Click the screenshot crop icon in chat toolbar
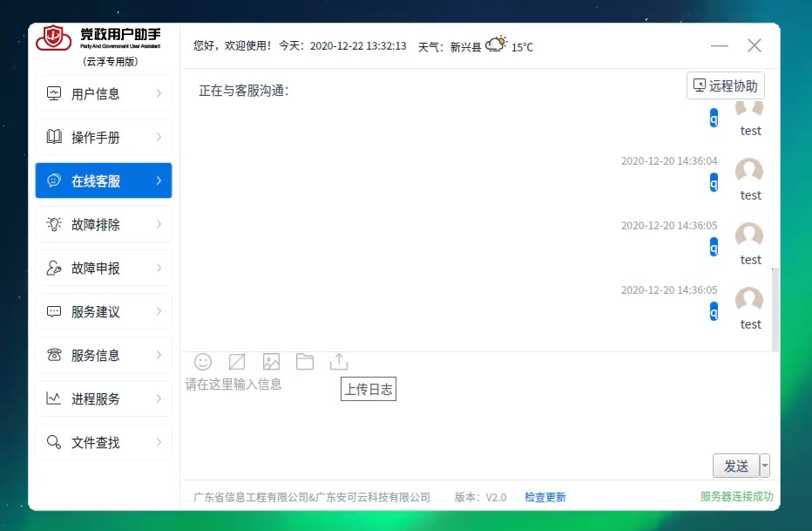812x531 pixels. point(237,362)
